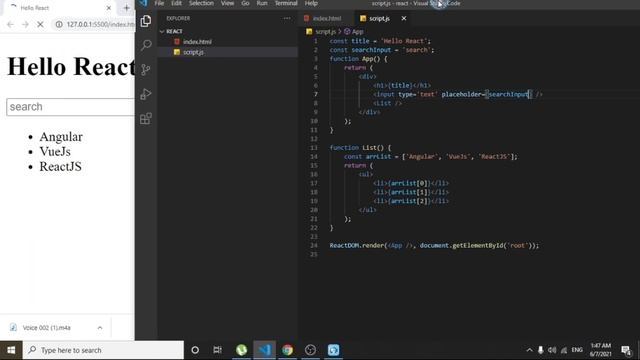
Task: Click the browser address bar URL
Action: (100, 24)
